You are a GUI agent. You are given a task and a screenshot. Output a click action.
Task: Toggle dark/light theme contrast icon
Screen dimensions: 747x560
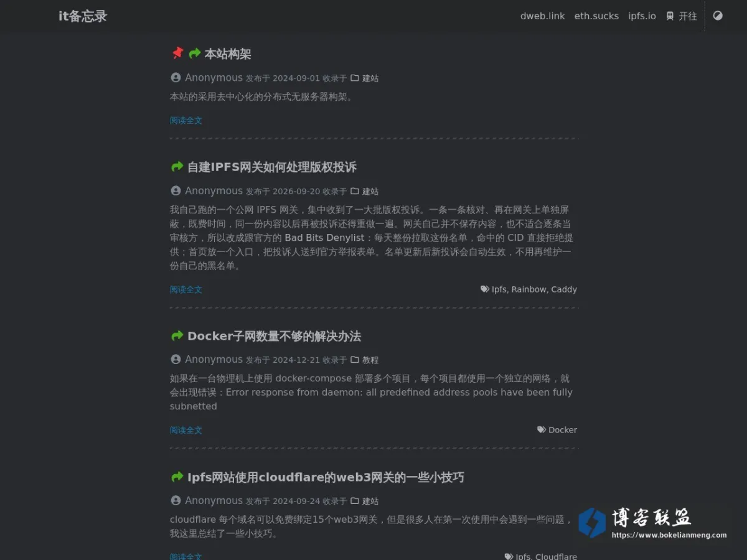click(x=718, y=16)
